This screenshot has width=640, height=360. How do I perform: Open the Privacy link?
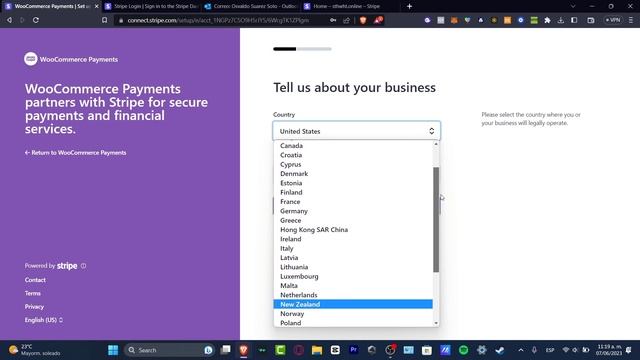(x=34, y=307)
